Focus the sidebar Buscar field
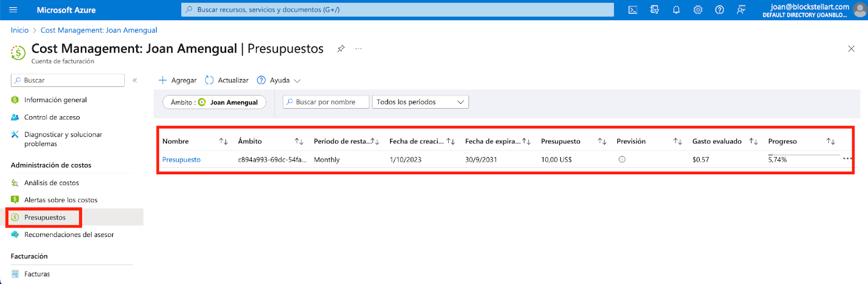This screenshot has height=284, width=868. pyautogui.click(x=68, y=80)
